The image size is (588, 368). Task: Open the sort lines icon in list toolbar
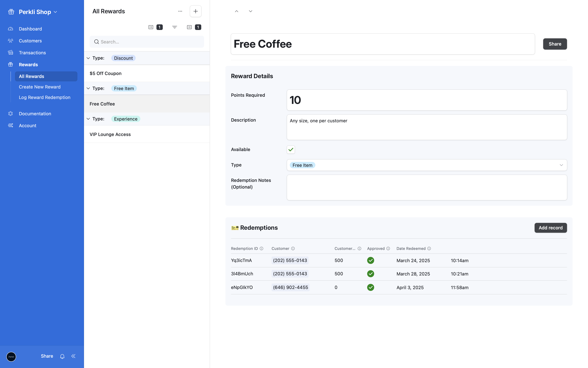[x=174, y=27]
